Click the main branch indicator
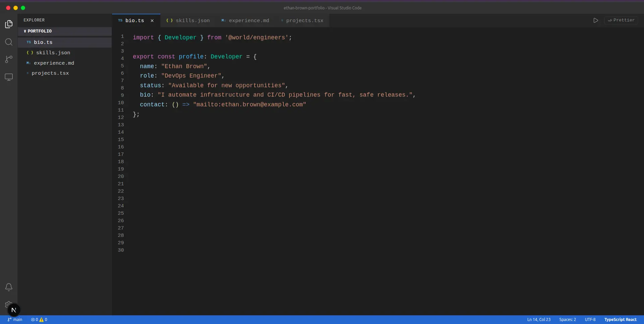The height and width of the screenshot is (324, 644). tap(15, 320)
